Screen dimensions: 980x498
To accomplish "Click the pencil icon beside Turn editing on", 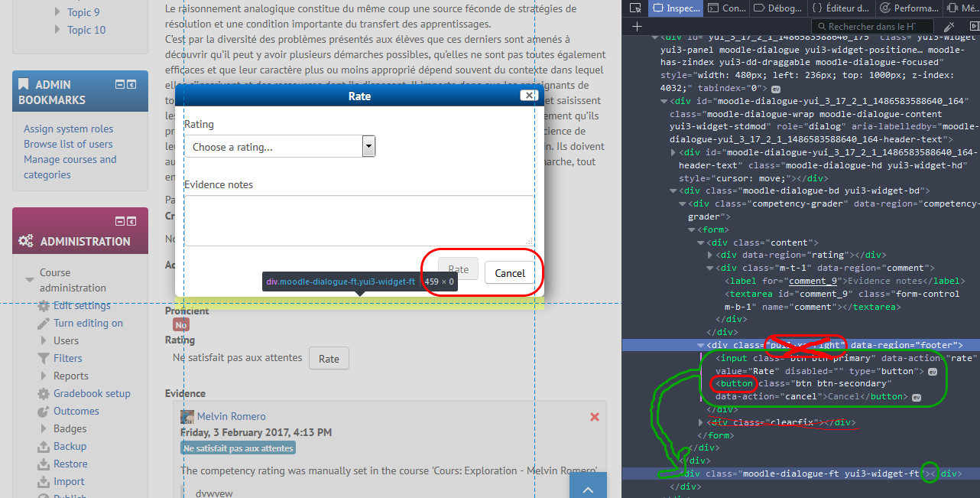I will [44, 323].
